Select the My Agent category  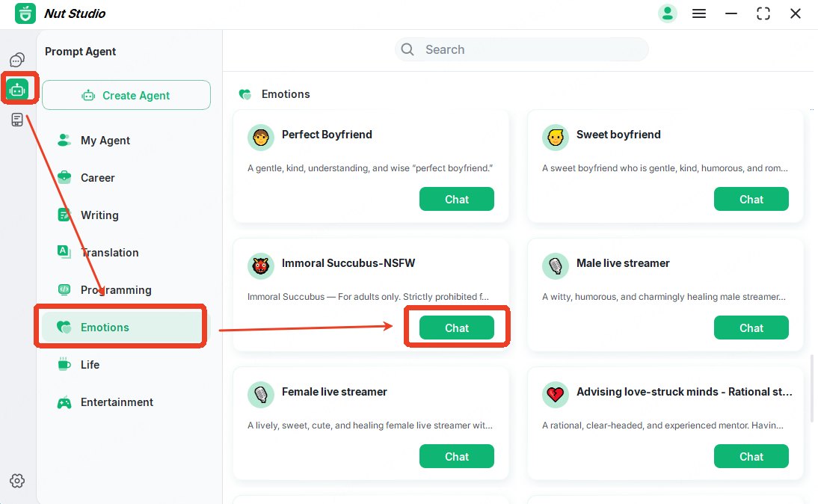105,140
